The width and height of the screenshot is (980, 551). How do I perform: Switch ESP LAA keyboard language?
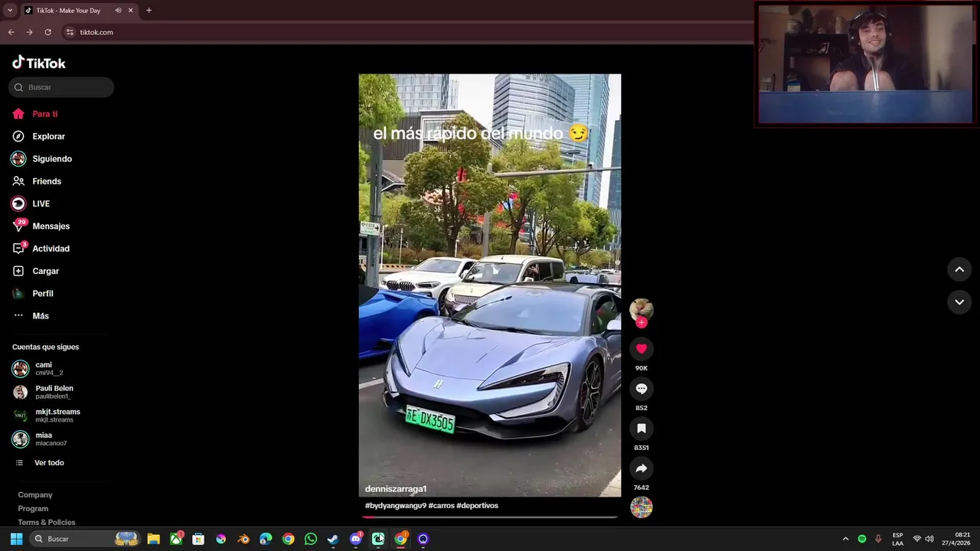[897, 539]
